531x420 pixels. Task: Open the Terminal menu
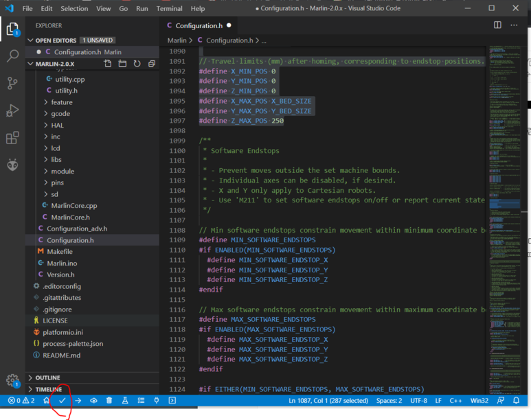click(x=169, y=8)
